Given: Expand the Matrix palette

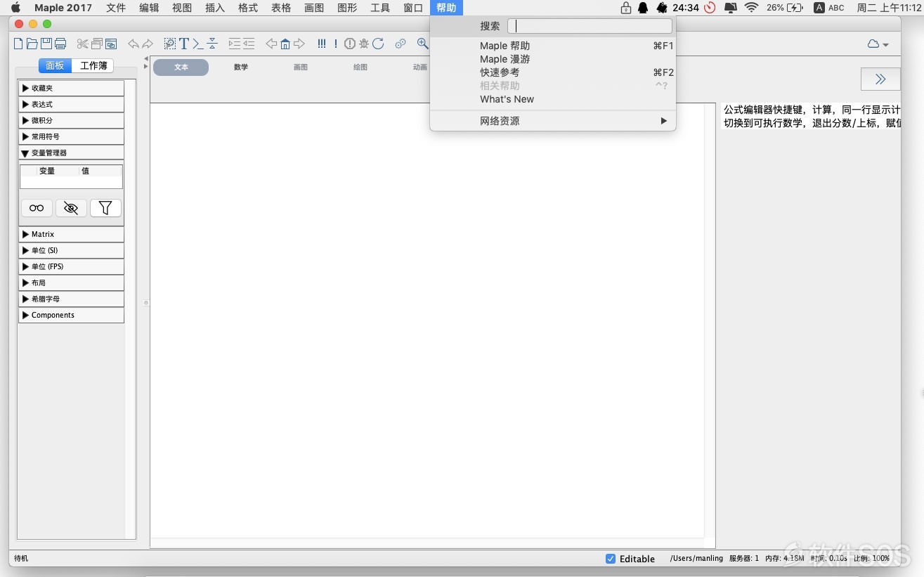Looking at the screenshot, I should pos(71,234).
